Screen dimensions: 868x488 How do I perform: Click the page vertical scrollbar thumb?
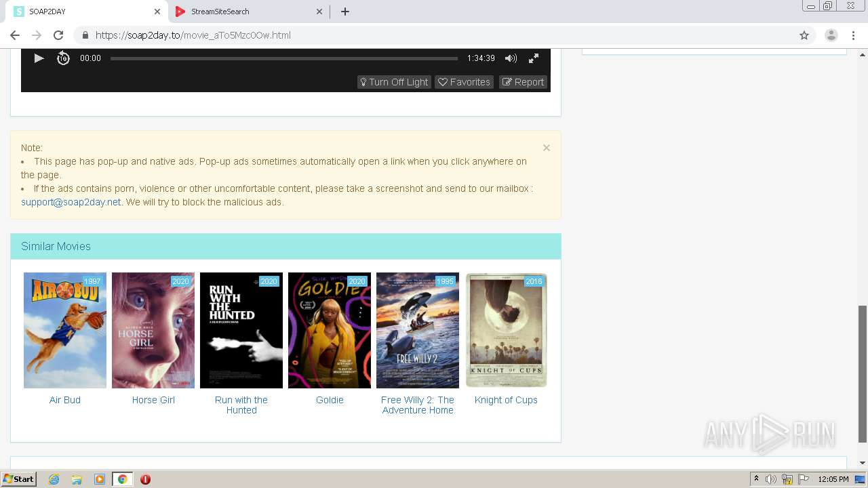(x=863, y=373)
